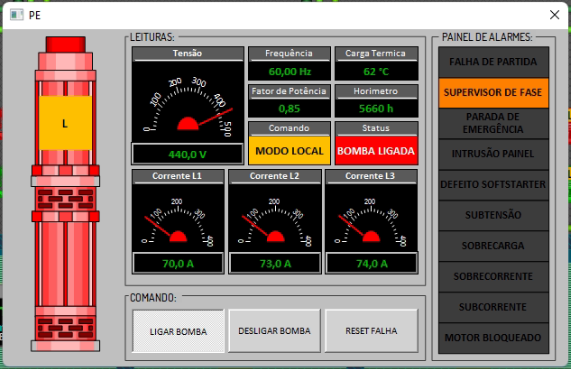Click the 0,85 power factor value
The width and height of the screenshot is (571, 369).
coord(290,109)
